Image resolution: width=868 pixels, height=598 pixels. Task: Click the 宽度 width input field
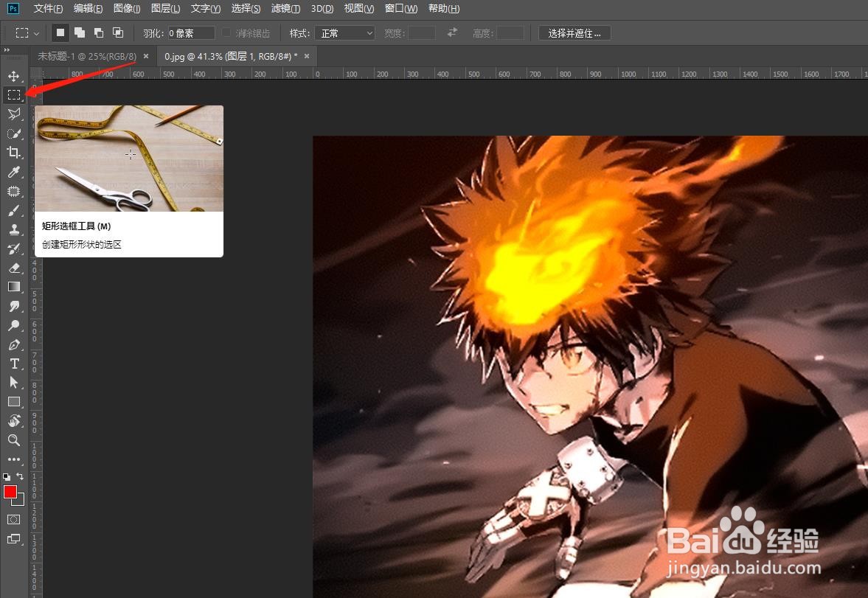[422, 33]
